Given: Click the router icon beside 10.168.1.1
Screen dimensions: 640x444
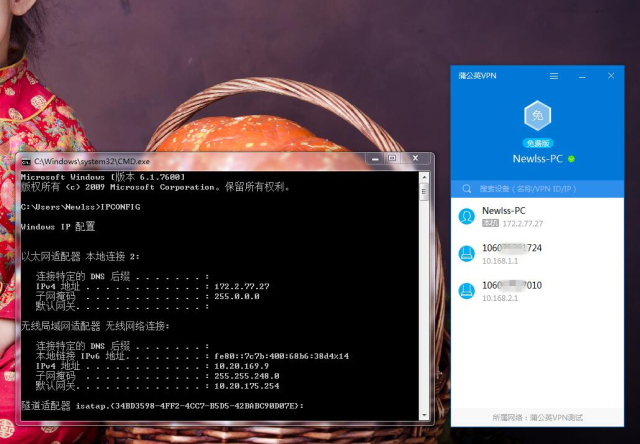Looking at the screenshot, I should pyautogui.click(x=466, y=253).
